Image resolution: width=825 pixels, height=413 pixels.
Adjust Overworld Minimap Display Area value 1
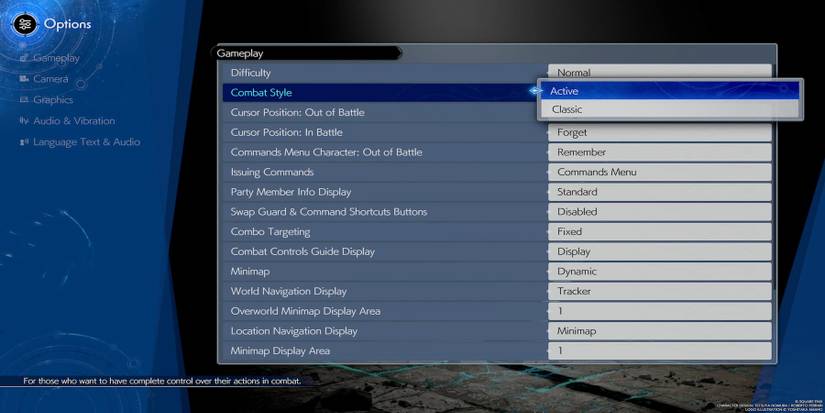659,311
